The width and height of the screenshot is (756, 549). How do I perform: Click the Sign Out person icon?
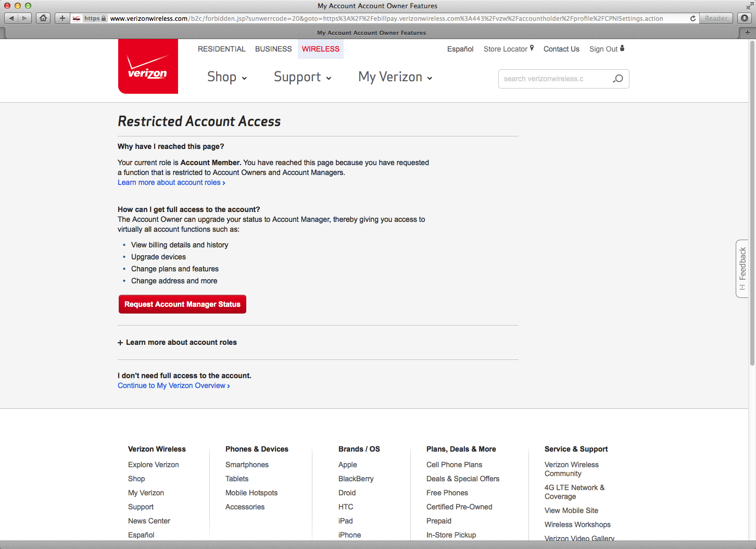[x=622, y=48]
